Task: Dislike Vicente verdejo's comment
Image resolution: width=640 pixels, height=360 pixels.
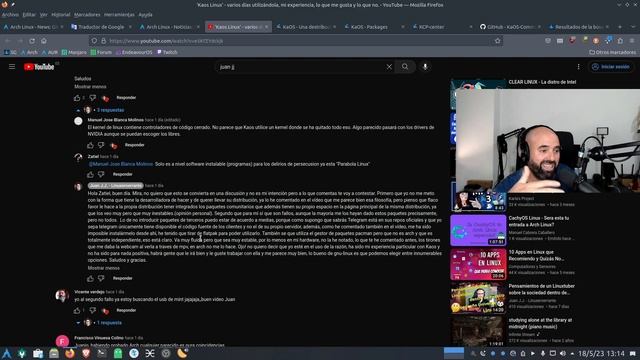Action: click(x=93, y=310)
